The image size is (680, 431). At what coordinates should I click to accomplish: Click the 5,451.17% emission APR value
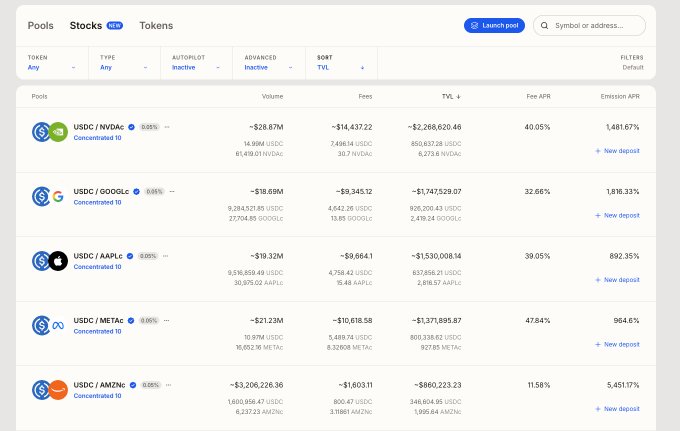point(623,385)
